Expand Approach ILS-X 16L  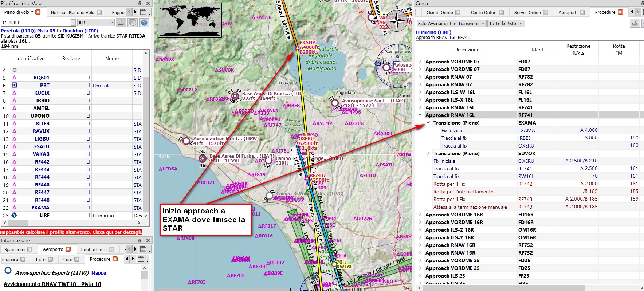pos(420,100)
